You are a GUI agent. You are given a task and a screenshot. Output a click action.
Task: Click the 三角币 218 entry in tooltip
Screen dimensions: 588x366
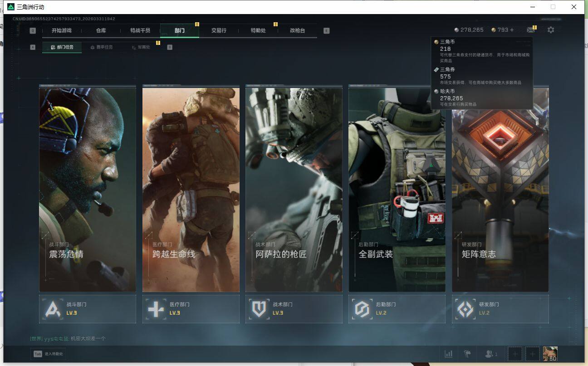click(482, 51)
